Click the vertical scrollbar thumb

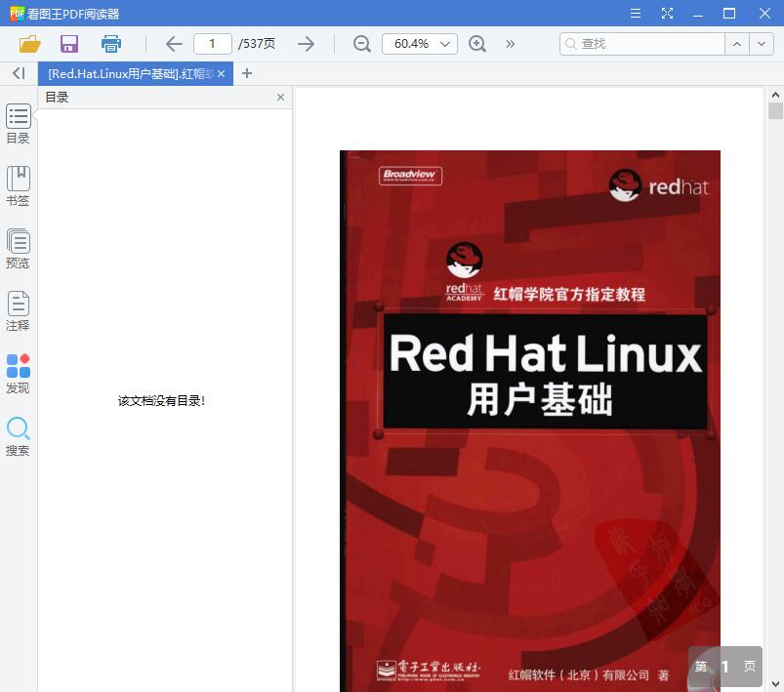(775, 110)
